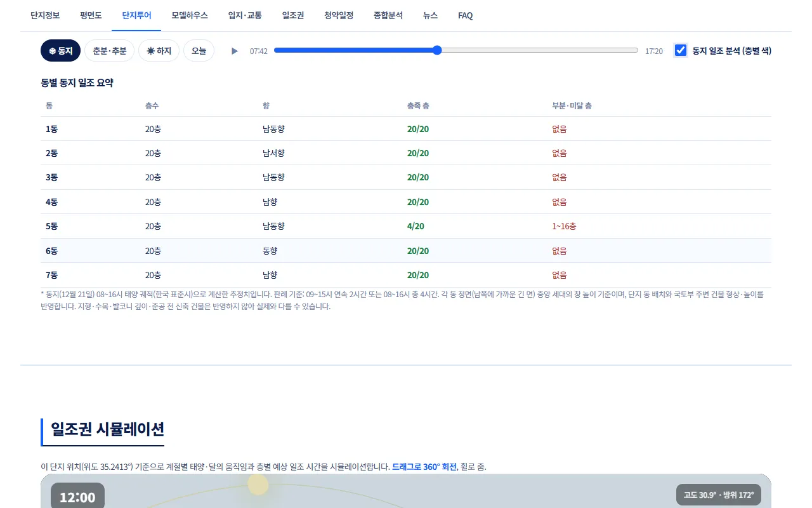Click the 07:42 start time label
Image resolution: width=812 pixels, height=508 pixels.
tap(259, 51)
